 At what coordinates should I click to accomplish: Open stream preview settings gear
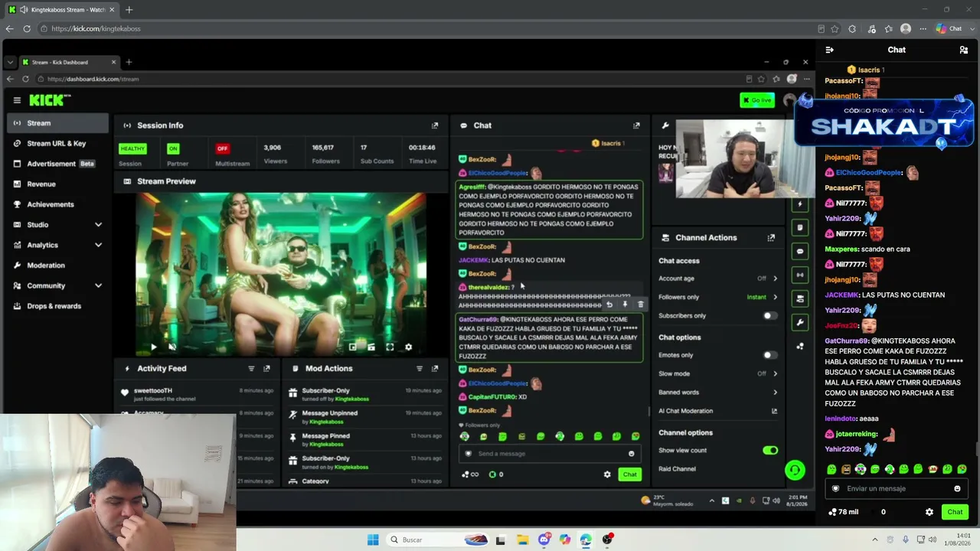point(408,347)
